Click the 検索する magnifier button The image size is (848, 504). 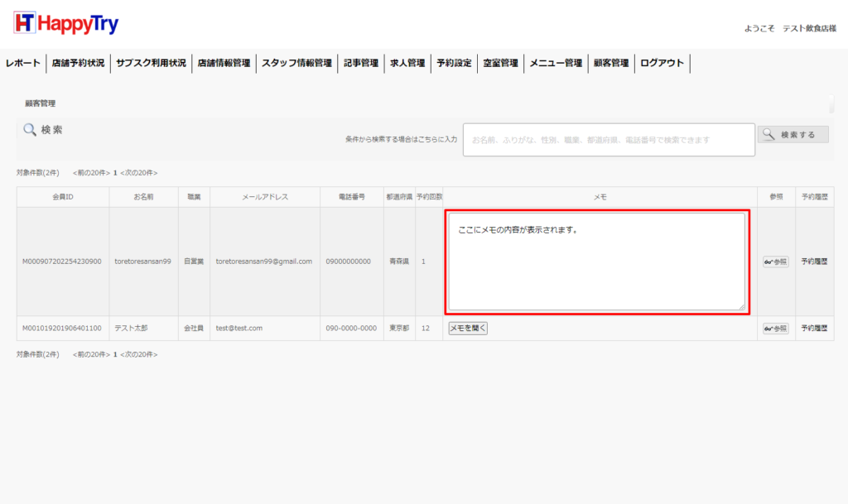(793, 135)
